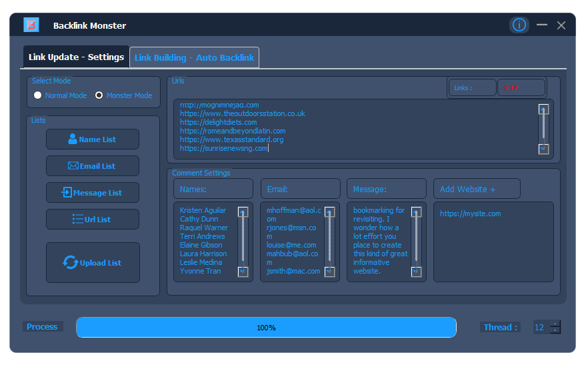Click the Upload List button
588x365 pixels.
coord(93,262)
